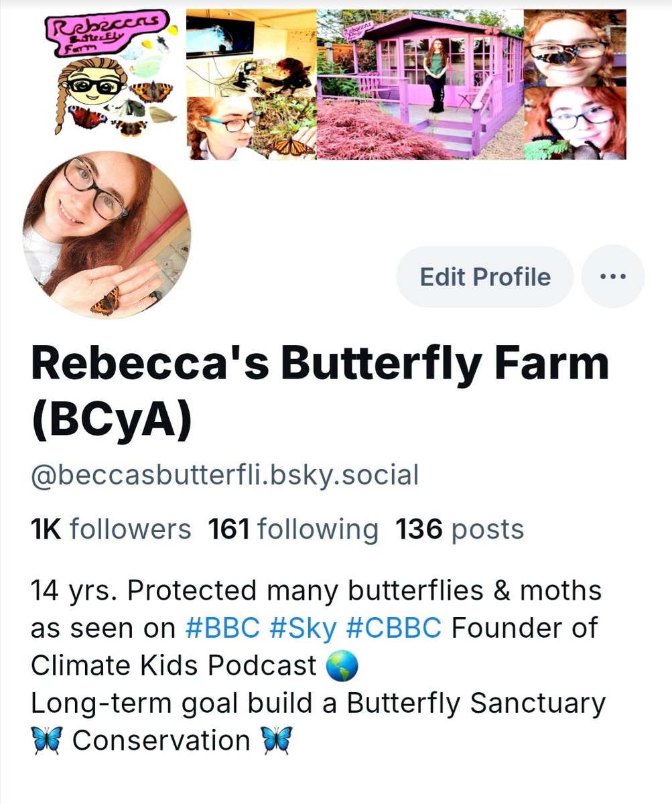Viewport: 672px width, 804px height.
Task: Open banner photo with butterfly on nose
Action: [x=575, y=48]
